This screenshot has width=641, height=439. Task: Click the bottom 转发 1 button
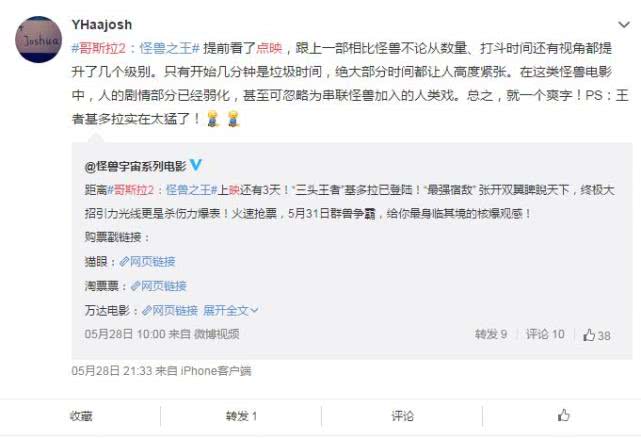pos(241,416)
